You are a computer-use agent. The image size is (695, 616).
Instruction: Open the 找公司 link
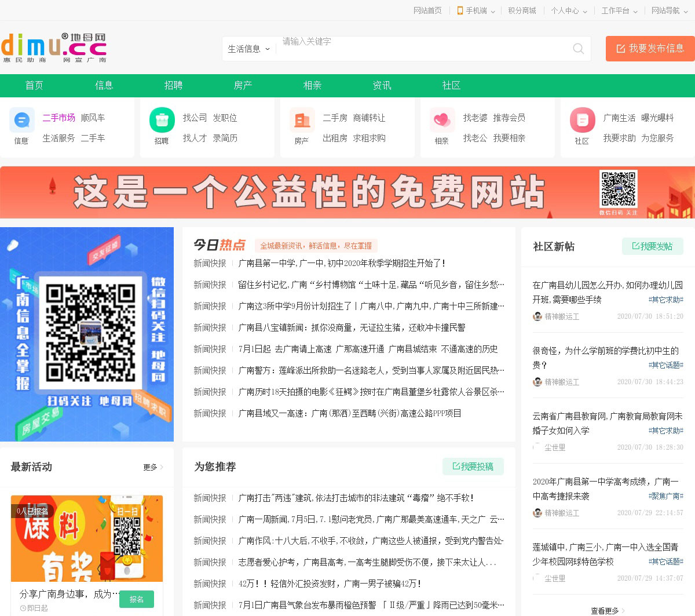pyautogui.click(x=195, y=118)
